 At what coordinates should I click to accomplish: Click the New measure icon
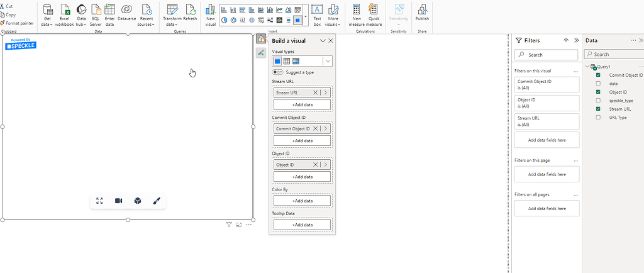click(x=357, y=10)
